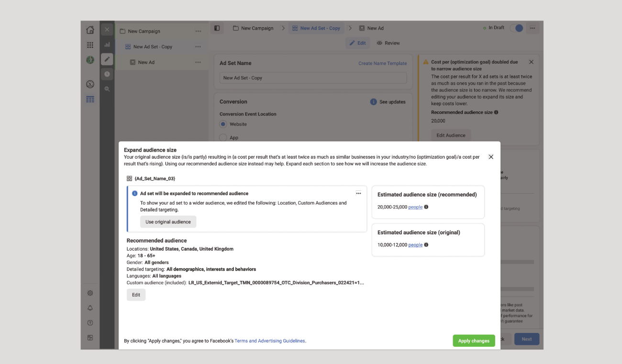
Task: Switch to the Review tab
Action: pyautogui.click(x=388, y=43)
